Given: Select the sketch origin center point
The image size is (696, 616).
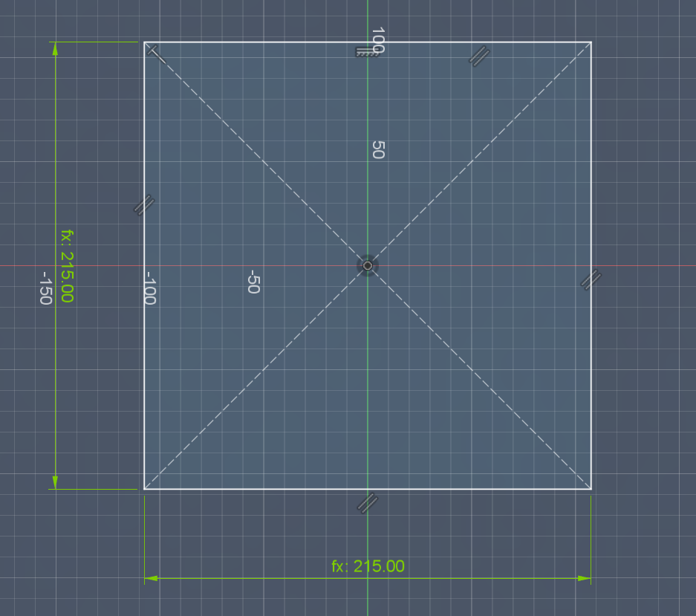Looking at the screenshot, I should [x=368, y=265].
